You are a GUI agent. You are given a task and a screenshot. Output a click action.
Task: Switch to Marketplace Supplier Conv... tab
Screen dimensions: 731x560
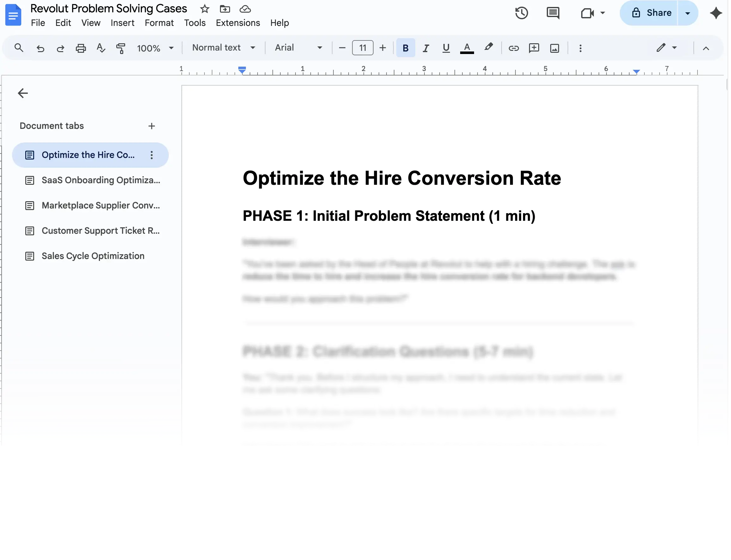[x=90, y=206]
